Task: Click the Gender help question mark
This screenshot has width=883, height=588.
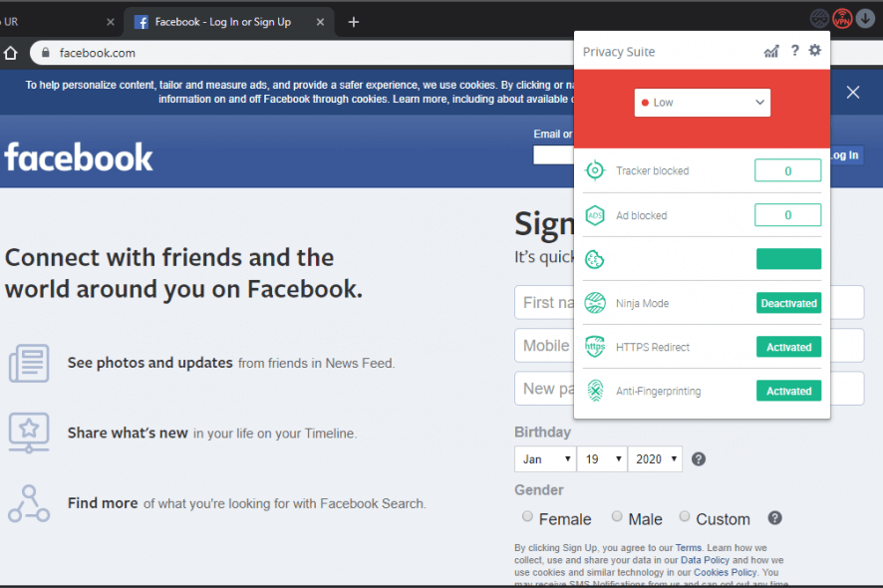Action: click(775, 518)
